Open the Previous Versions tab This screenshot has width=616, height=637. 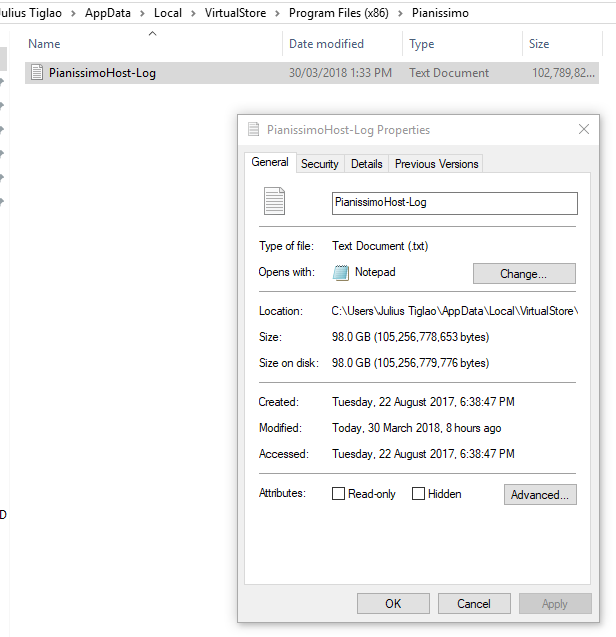pos(436,164)
